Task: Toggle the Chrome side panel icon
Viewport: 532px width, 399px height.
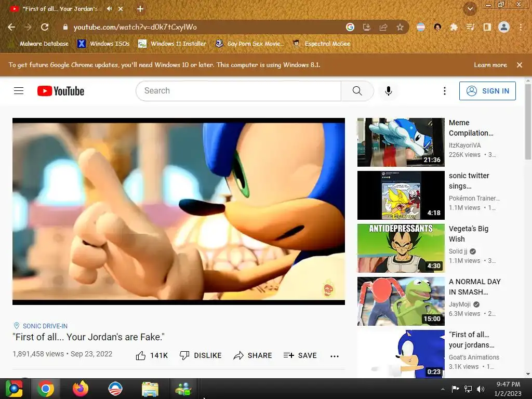Action: click(x=487, y=27)
